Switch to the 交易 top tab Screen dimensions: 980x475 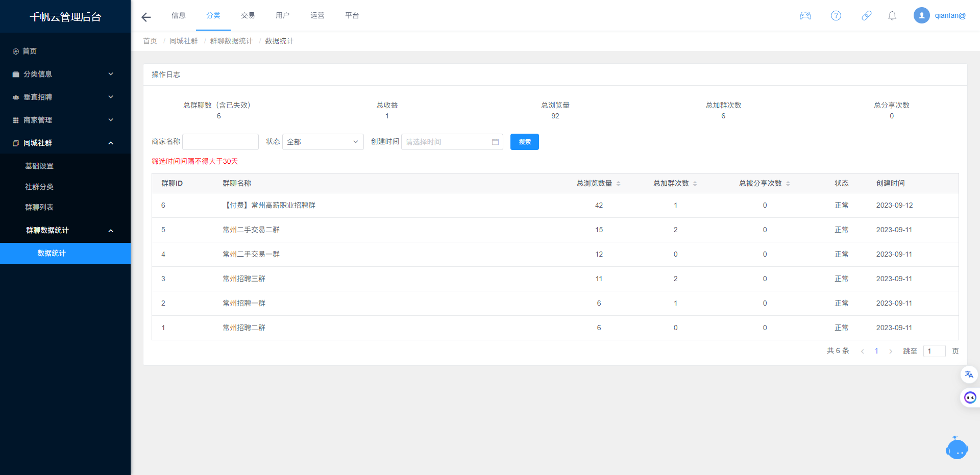248,15
